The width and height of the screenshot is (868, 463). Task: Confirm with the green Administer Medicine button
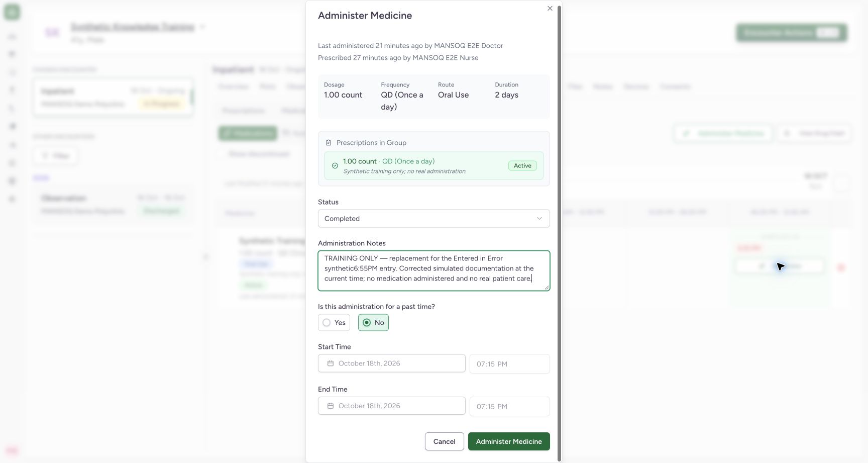point(509,441)
